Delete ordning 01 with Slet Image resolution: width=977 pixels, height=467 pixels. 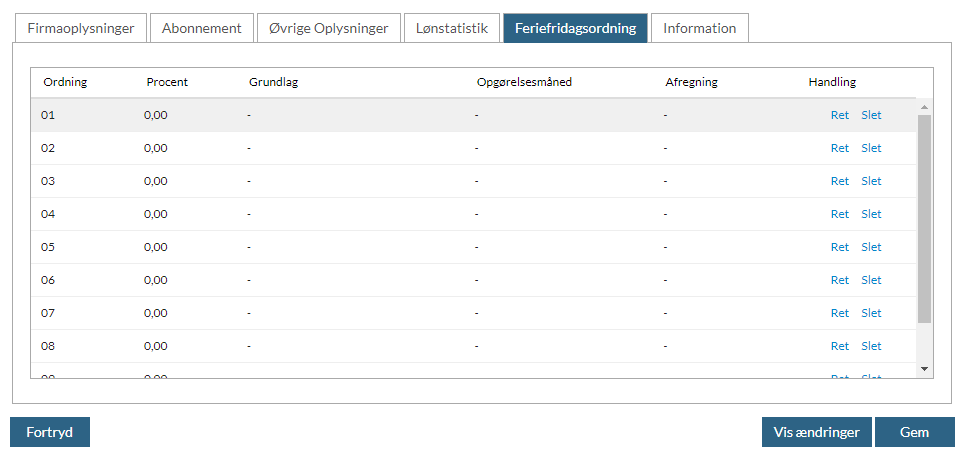coord(871,115)
